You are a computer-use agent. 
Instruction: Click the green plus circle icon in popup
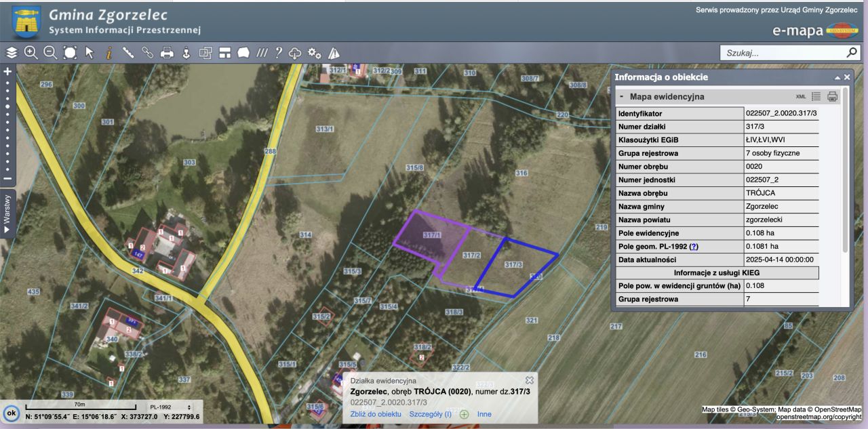click(x=465, y=414)
